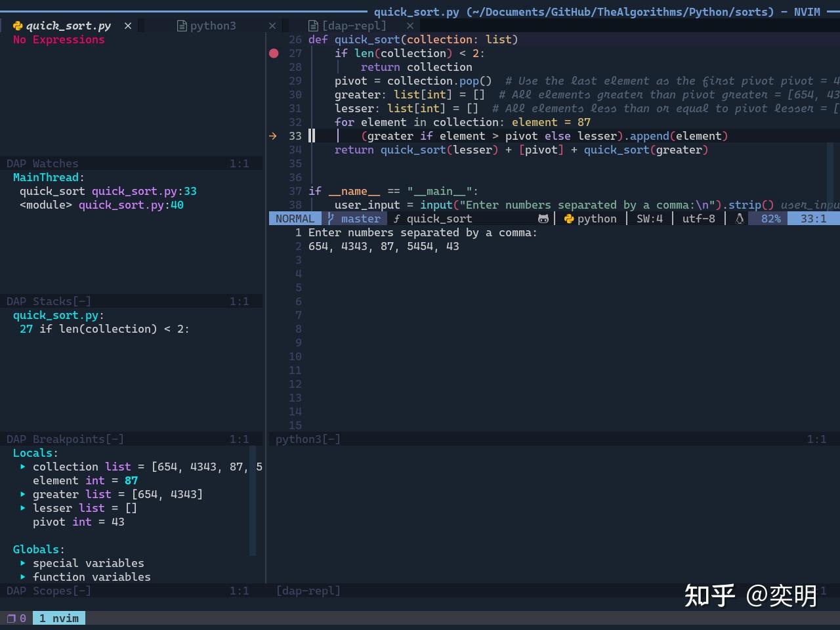Viewport: 840px width, 630px height.
Task: Remove the breakpoint marker on line 27
Action: [274, 53]
